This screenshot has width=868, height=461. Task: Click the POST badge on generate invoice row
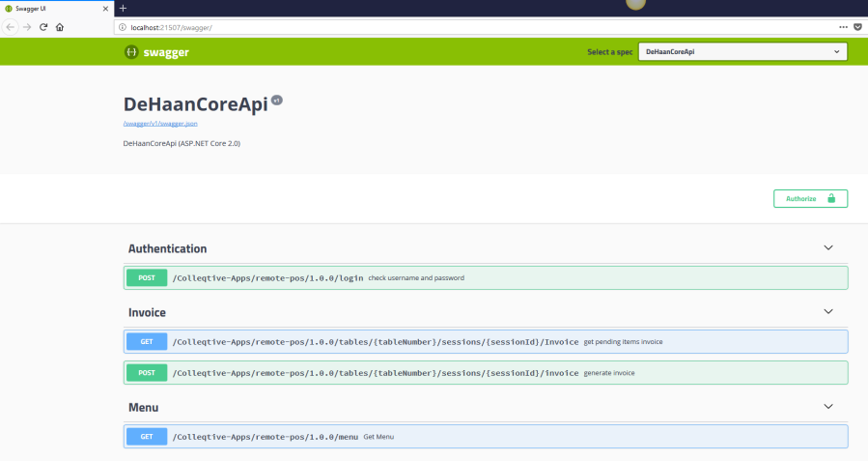pyautogui.click(x=147, y=373)
